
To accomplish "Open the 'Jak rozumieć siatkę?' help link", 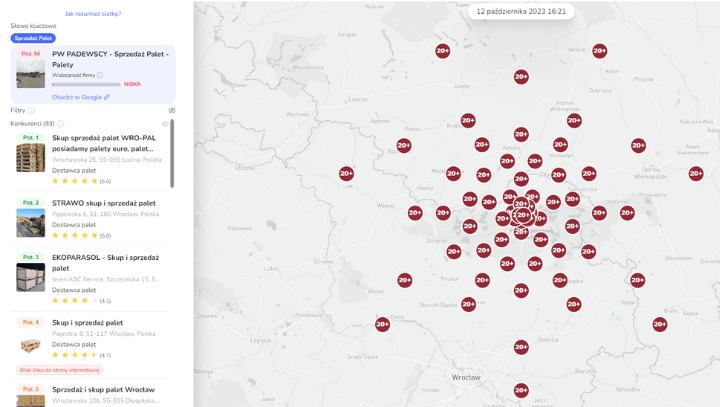I will tap(93, 14).
